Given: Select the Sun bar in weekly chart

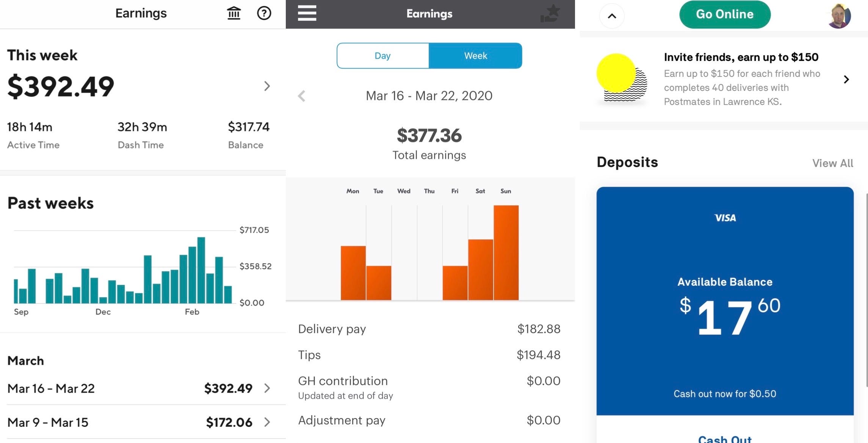Looking at the screenshot, I should (506, 253).
